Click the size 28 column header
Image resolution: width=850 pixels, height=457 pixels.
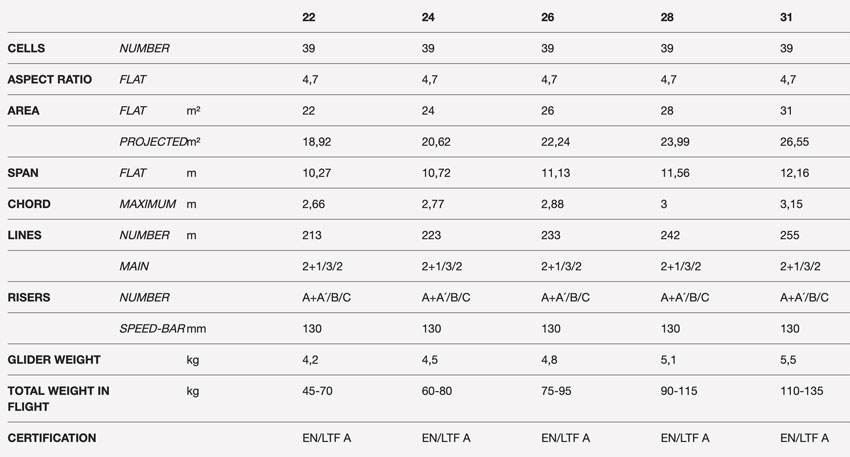point(667,17)
